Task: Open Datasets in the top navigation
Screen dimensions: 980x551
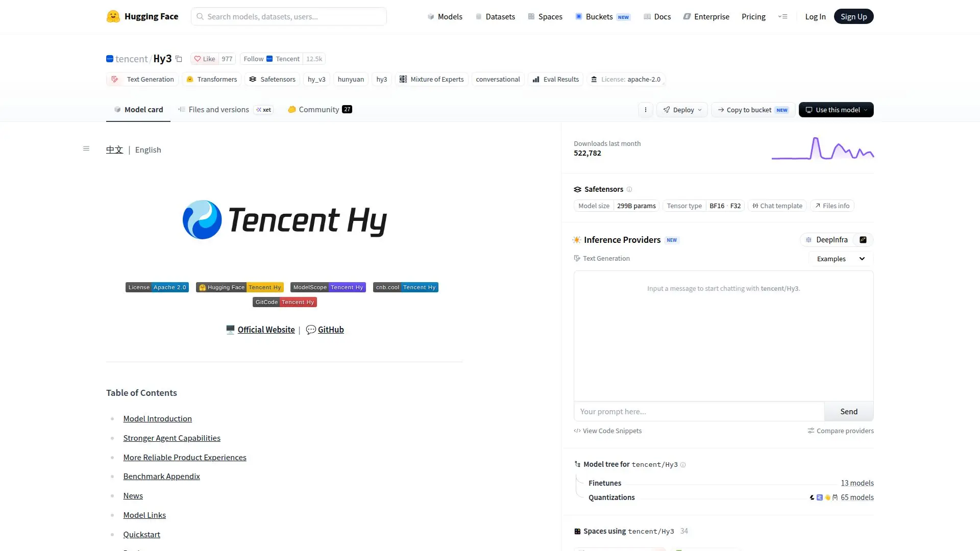Action: [495, 16]
